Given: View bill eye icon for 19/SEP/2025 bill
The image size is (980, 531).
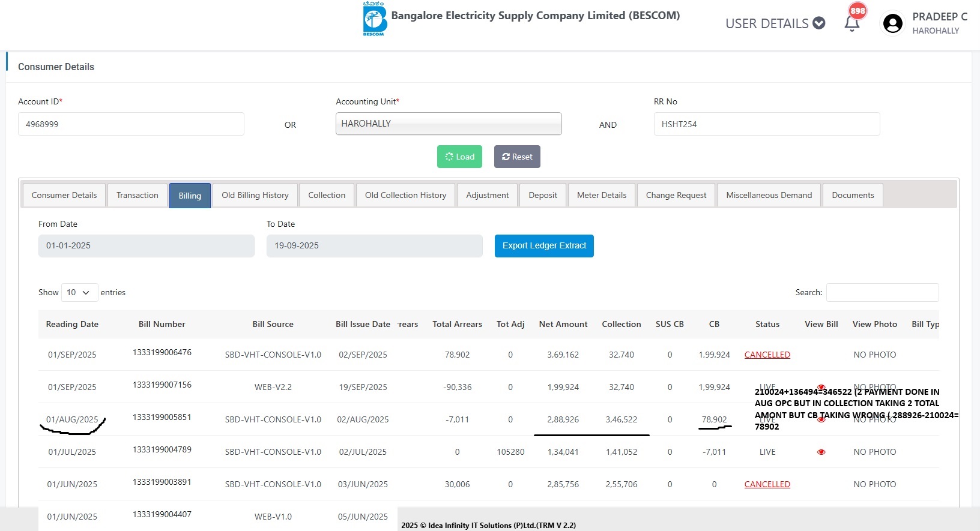Looking at the screenshot, I should [x=821, y=387].
